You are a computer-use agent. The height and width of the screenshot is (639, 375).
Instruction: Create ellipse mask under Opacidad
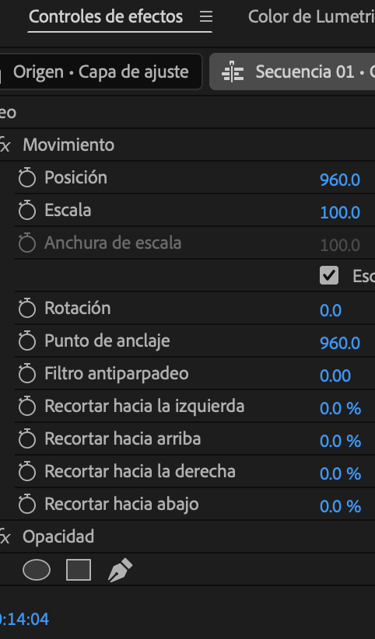(x=37, y=570)
